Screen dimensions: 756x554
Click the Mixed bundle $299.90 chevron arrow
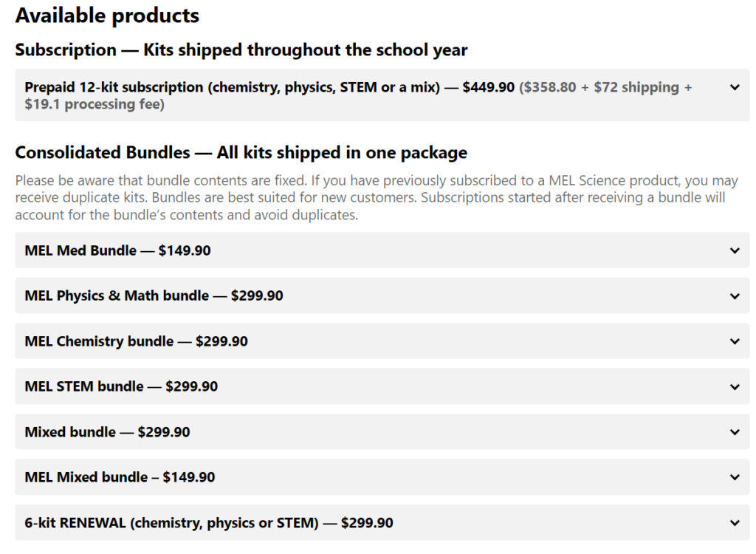tap(735, 432)
